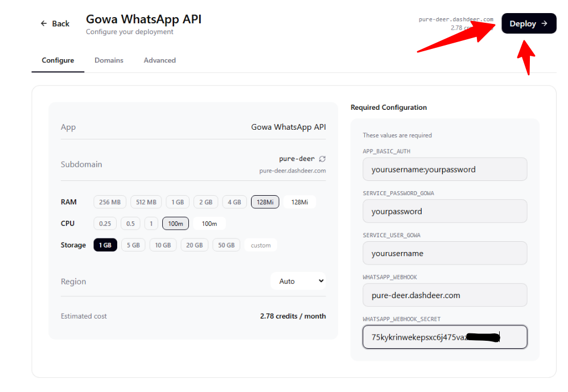Select the outlined 128Mi RAM option
The width and height of the screenshot is (568, 392).
tap(265, 202)
